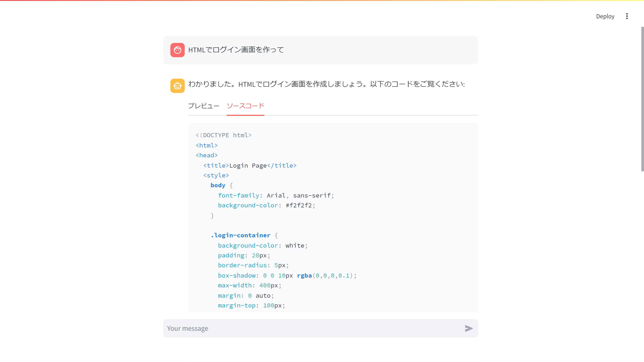Click the red user avatar icon
This screenshot has width=644, height=362.
[177, 50]
